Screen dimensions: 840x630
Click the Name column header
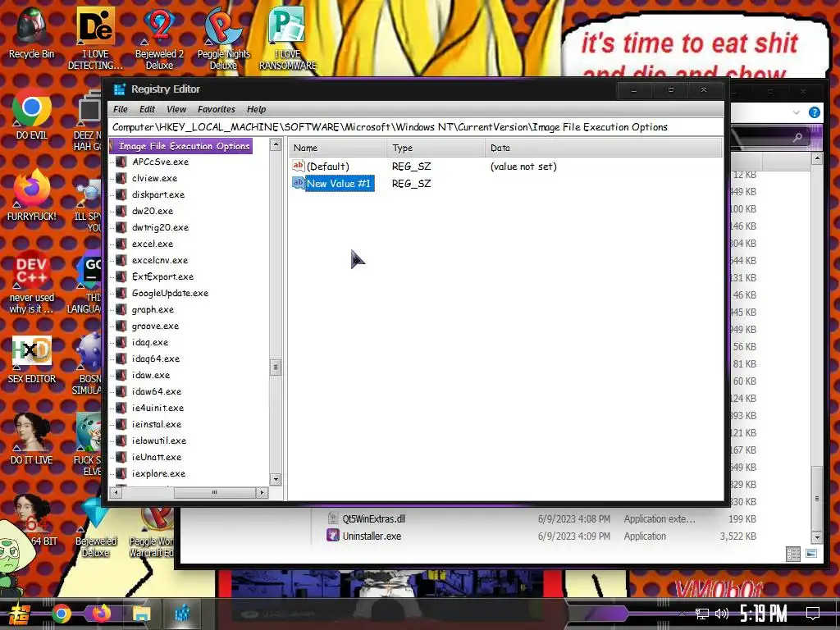coord(337,148)
